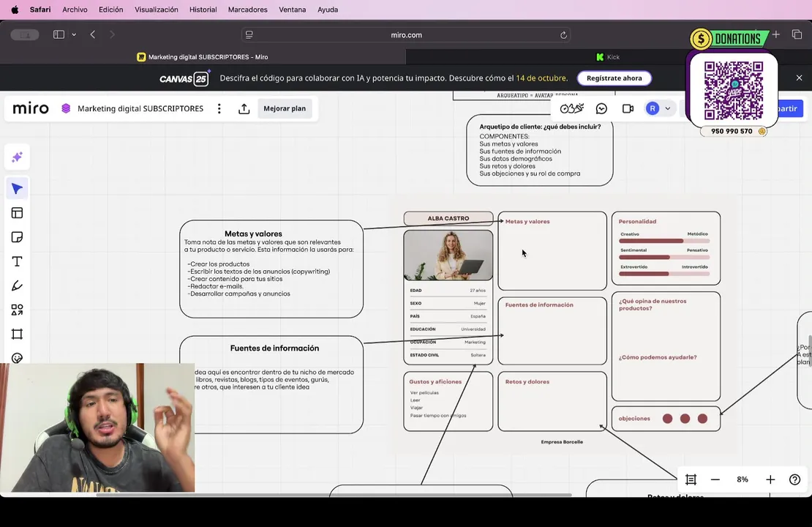Click the miro.com address bar
This screenshot has width=812, height=527.
406,34
